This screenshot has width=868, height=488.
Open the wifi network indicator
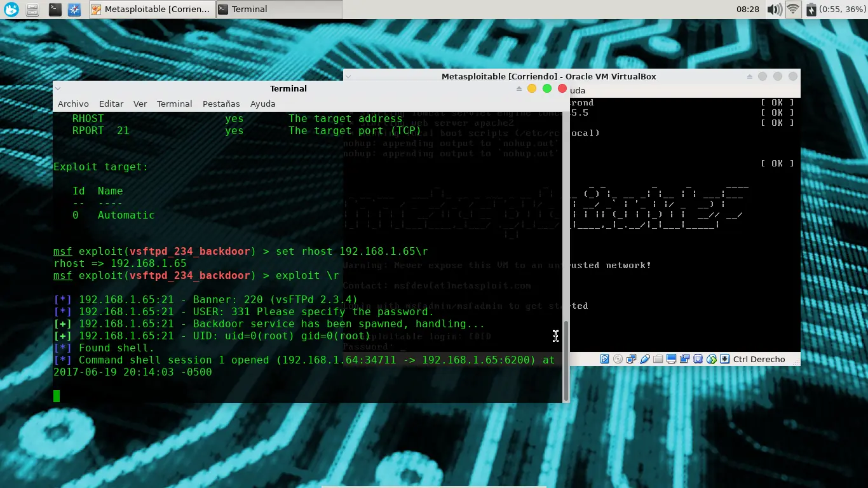pos(792,10)
